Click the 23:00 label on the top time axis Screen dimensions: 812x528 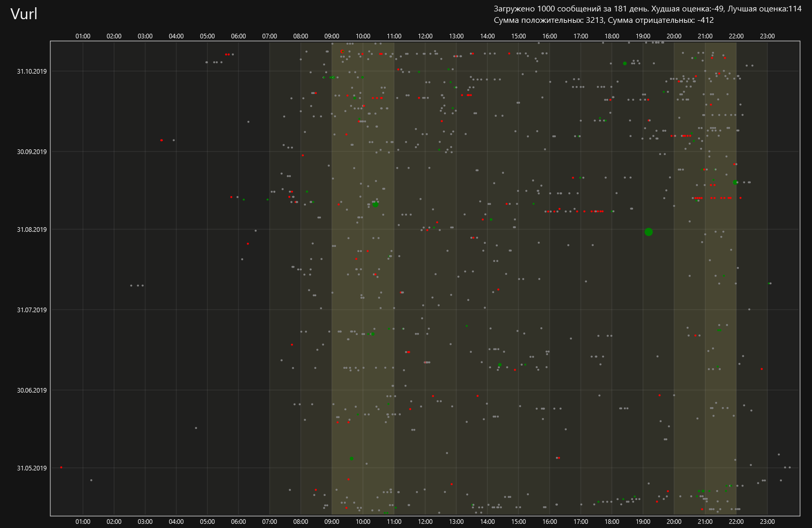coord(767,36)
